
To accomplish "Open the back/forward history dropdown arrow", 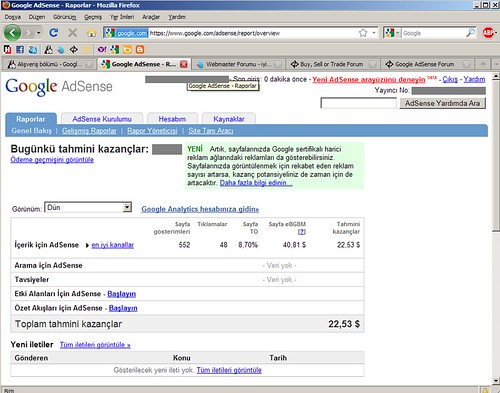I will coord(39,33).
